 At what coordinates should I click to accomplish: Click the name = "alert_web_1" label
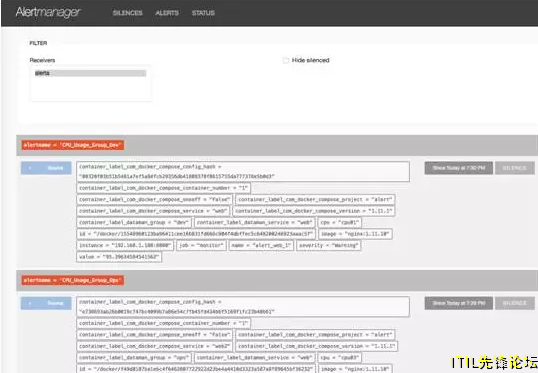click(261, 245)
